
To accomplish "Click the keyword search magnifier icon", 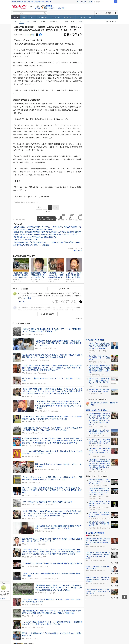I will (x=45, y=13).
